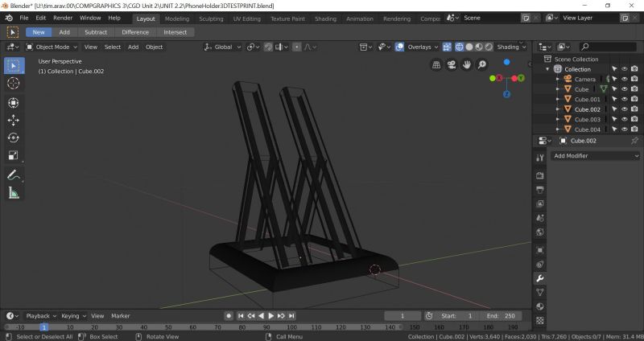
Task: Collapse the Collection in outliner
Action: pos(547,69)
